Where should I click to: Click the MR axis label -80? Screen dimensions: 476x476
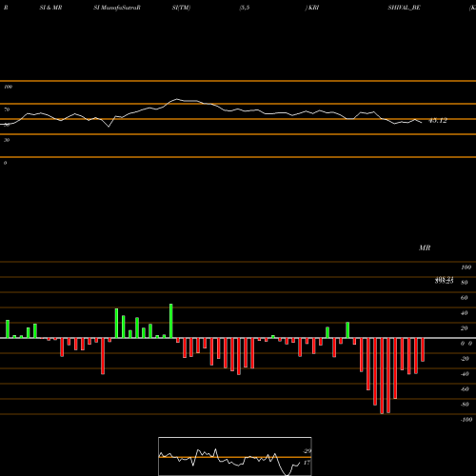[x=465, y=405]
